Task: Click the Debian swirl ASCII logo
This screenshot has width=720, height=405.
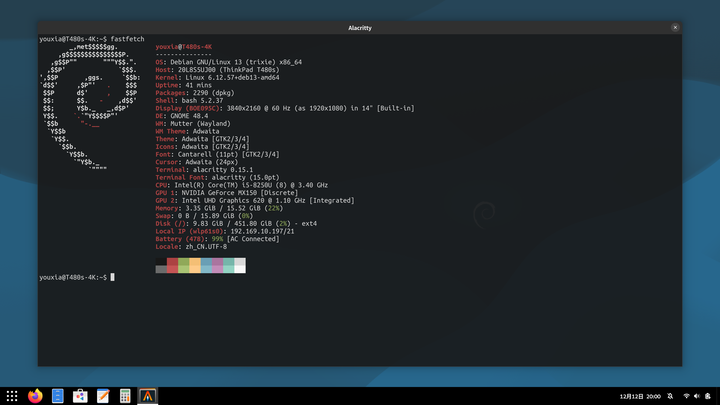Action: coord(90,108)
